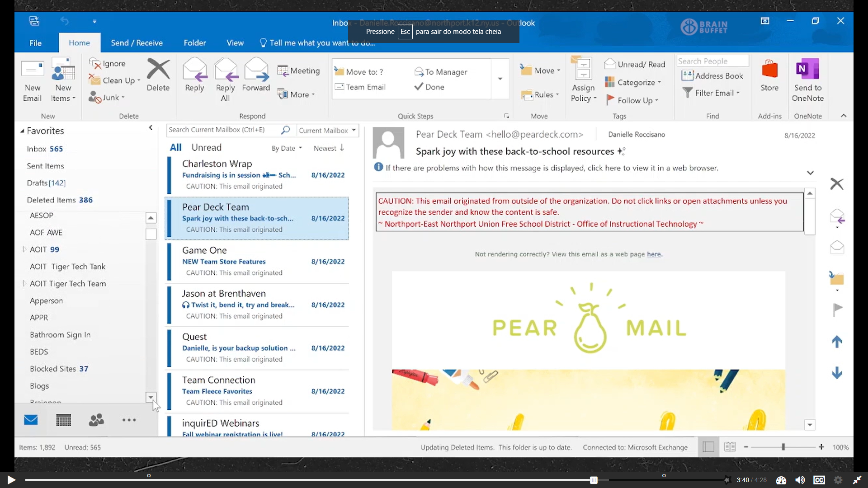This screenshot has width=868, height=488.
Task: Open the Current Mailbox scope dropdown
Action: point(327,130)
